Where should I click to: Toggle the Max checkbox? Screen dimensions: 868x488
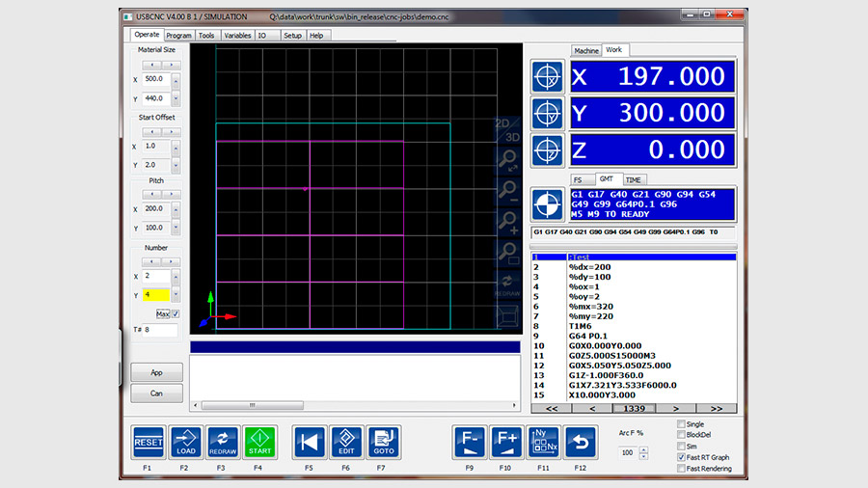click(176, 313)
